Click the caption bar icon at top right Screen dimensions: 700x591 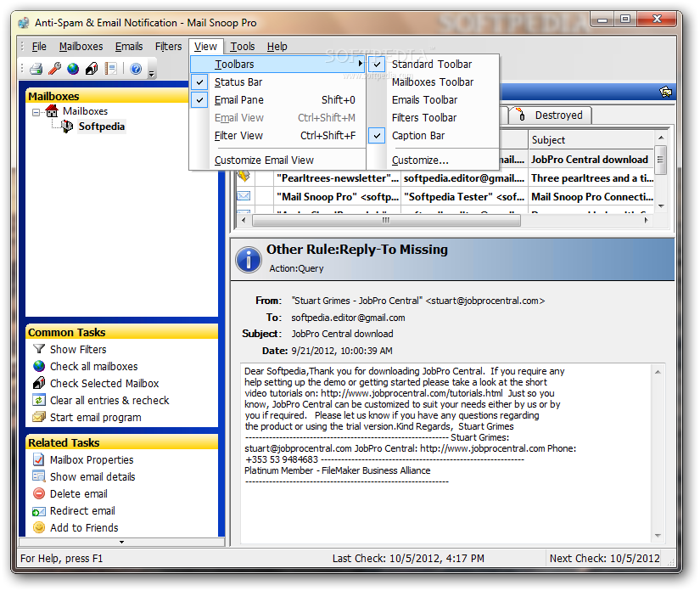point(665,92)
